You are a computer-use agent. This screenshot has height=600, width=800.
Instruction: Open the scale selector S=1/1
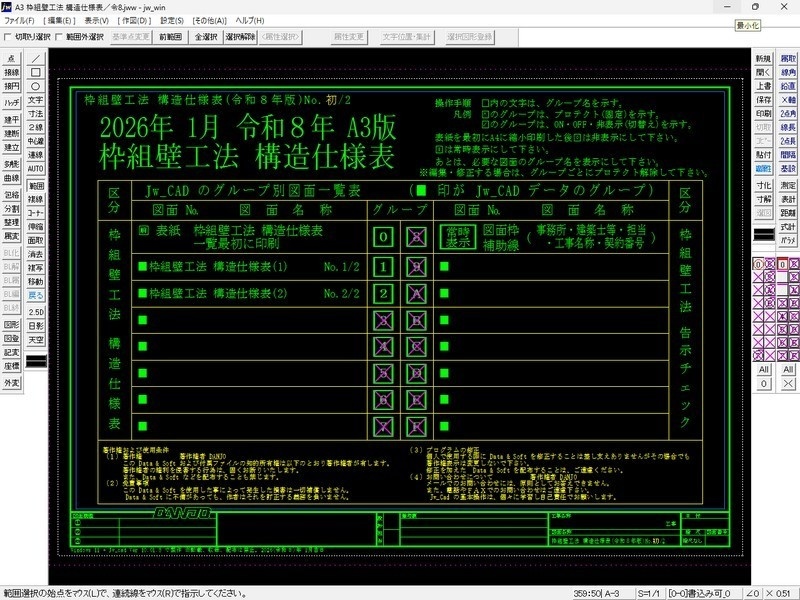click(x=646, y=592)
